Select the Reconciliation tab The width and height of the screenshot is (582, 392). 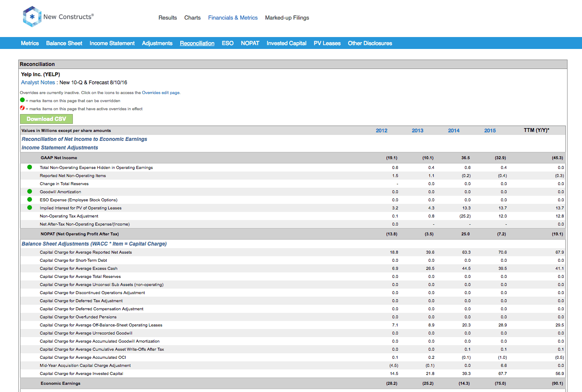[197, 43]
